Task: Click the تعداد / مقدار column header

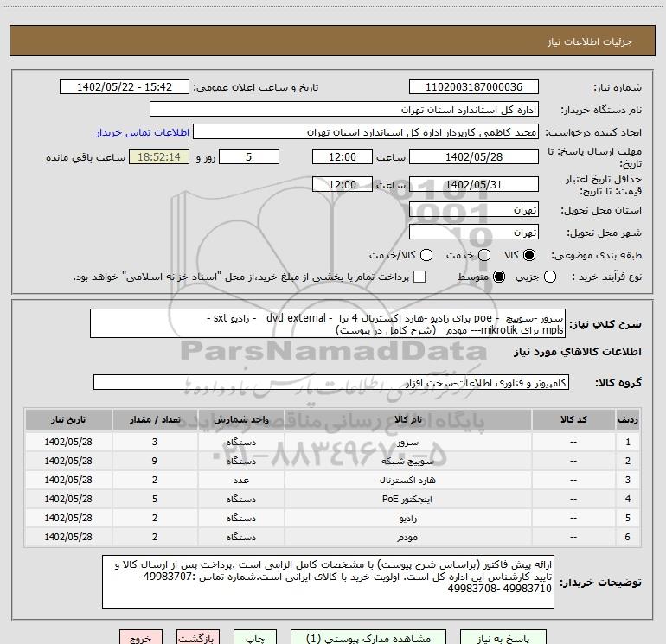Action: click(x=155, y=419)
